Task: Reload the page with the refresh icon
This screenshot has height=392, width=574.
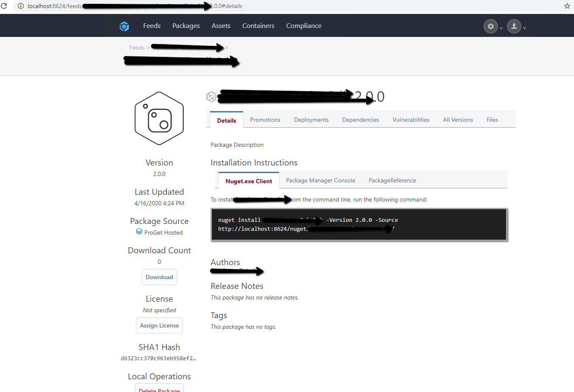Action: tap(4, 6)
